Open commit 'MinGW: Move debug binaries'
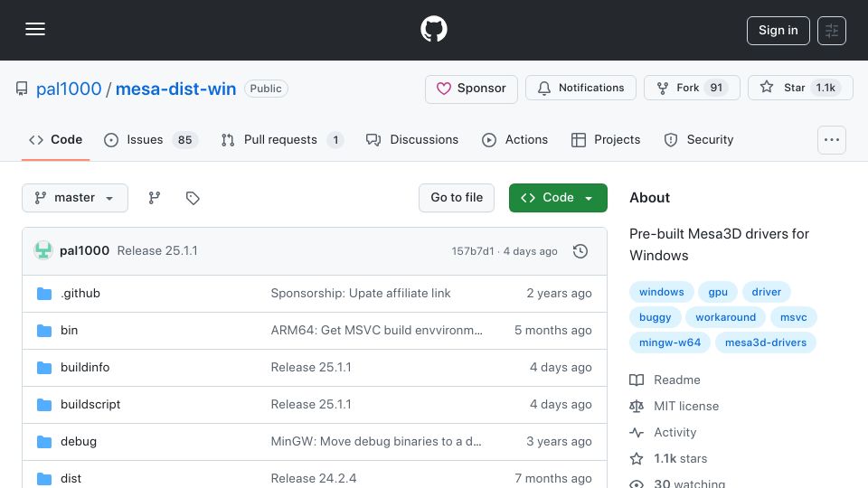The image size is (868, 488). coord(376,442)
